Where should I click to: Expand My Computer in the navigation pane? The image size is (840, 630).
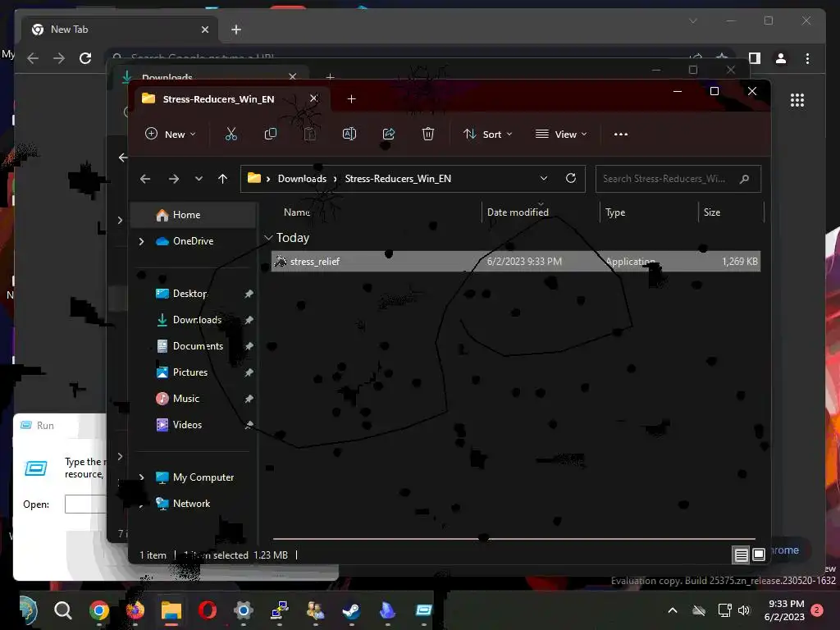pyautogui.click(x=141, y=477)
